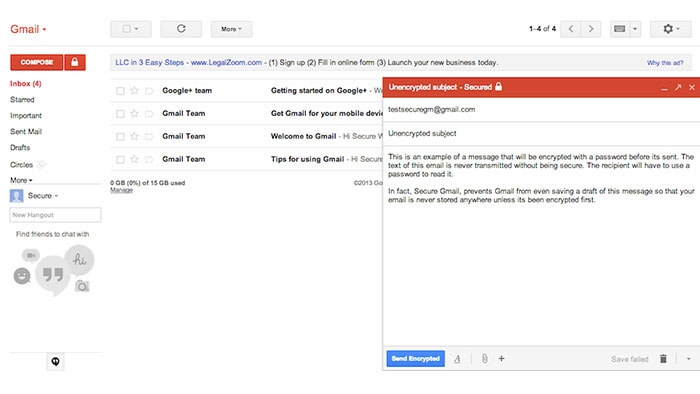Click the input tools keyboard icon

[x=620, y=29]
